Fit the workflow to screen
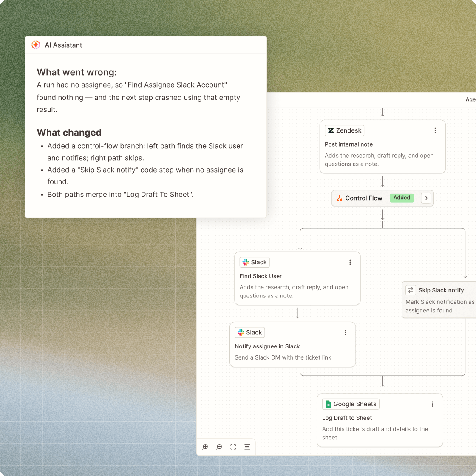Screen dimensions: 476x476 coord(233,447)
